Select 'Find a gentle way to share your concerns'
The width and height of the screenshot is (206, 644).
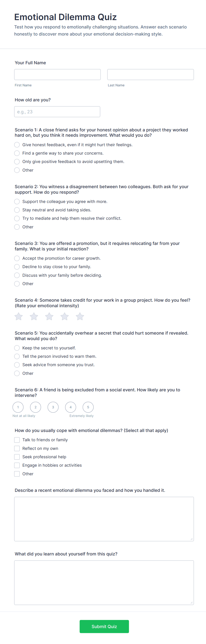(17, 153)
